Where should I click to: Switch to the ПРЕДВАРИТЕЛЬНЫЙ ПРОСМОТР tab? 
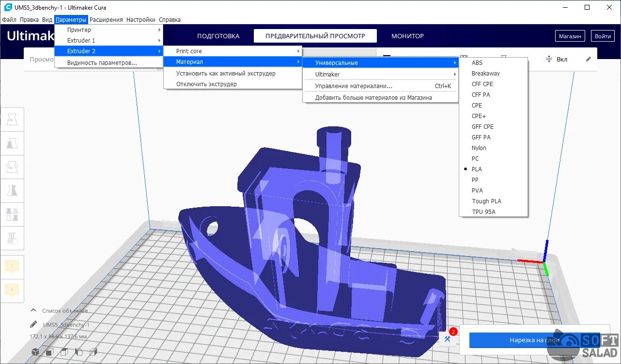tap(315, 36)
